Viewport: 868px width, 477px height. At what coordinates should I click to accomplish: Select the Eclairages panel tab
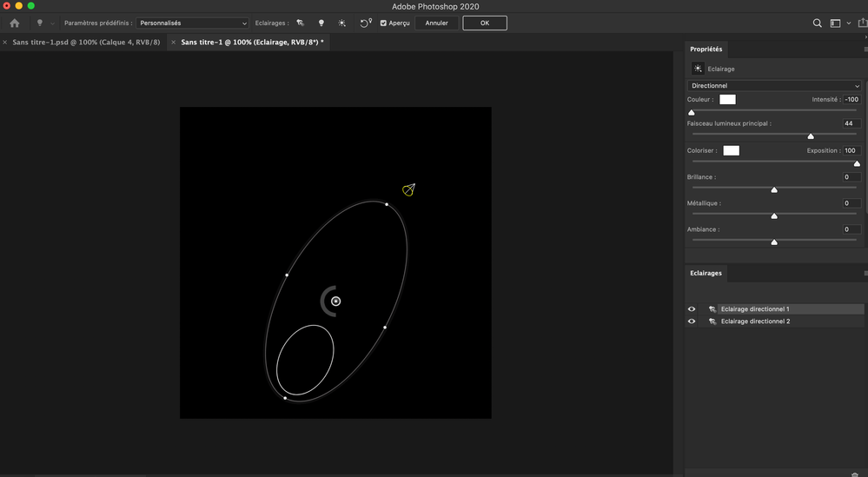[x=706, y=273]
